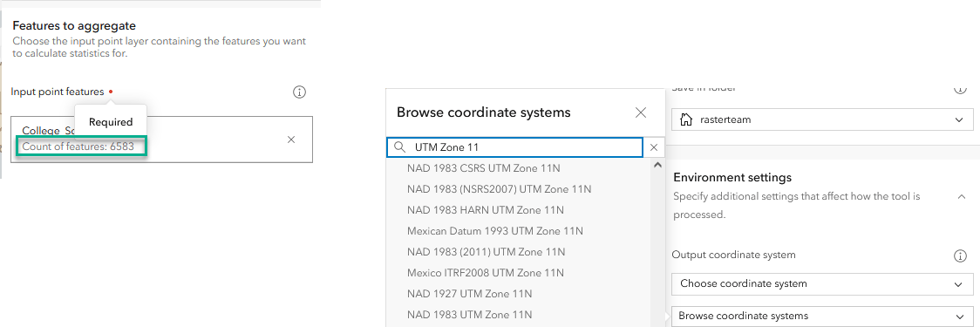Collapse the Environment settings section

click(x=961, y=196)
